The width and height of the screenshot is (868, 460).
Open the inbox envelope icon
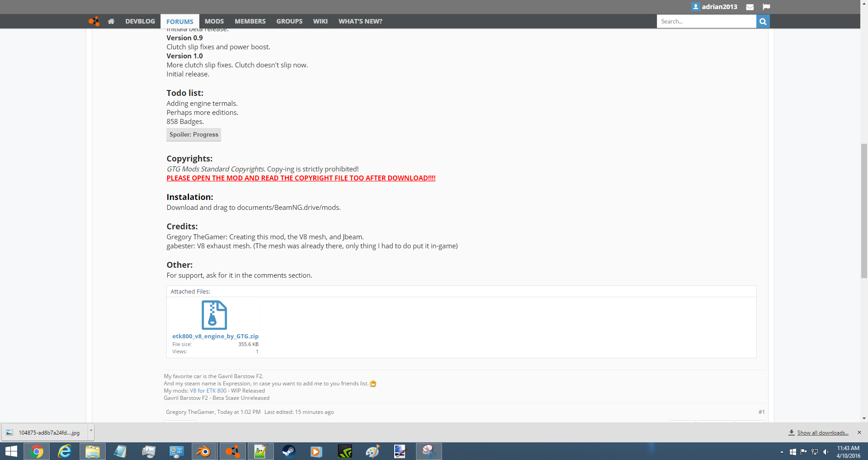click(750, 7)
